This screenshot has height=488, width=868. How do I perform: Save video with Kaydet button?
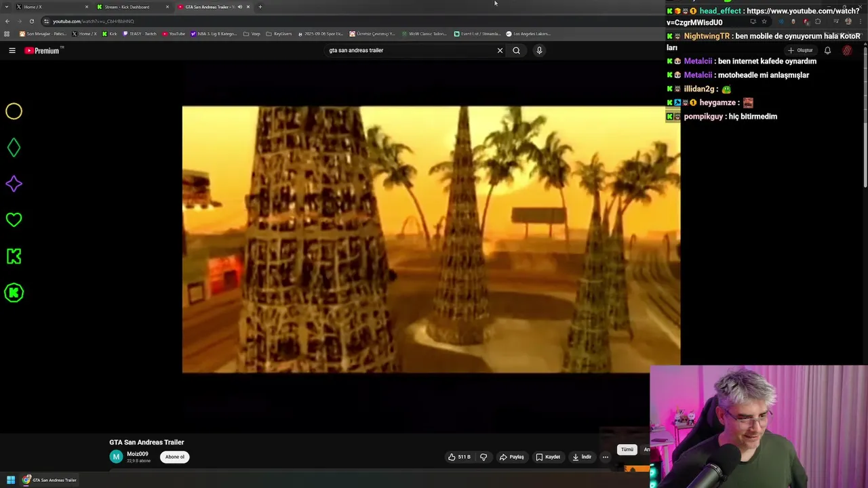[x=548, y=457]
